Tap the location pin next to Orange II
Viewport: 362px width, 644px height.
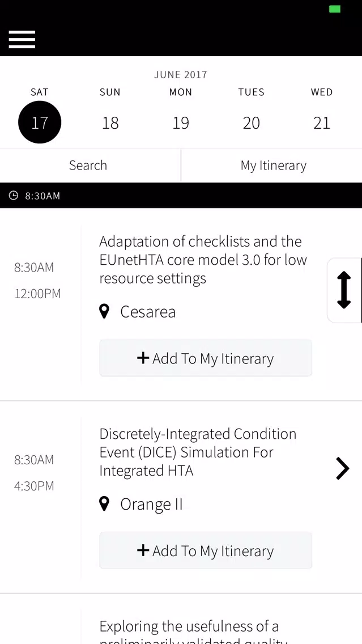tap(104, 503)
